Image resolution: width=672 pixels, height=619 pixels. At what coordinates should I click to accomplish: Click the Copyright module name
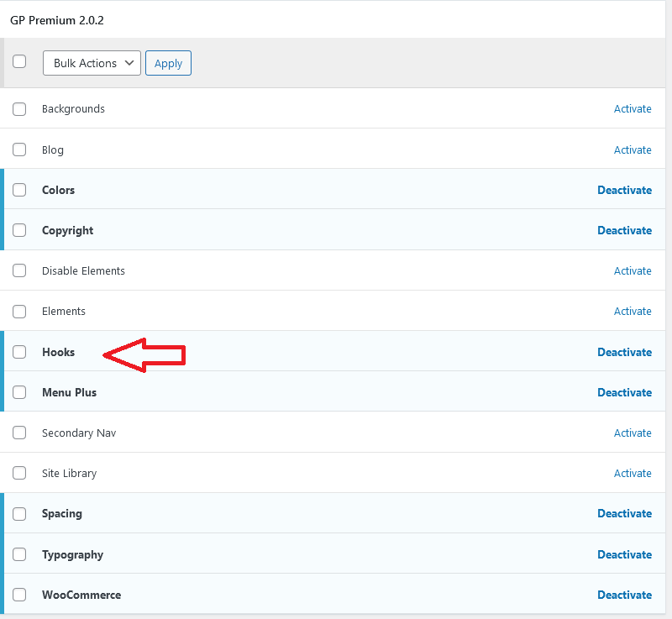pyautogui.click(x=68, y=230)
